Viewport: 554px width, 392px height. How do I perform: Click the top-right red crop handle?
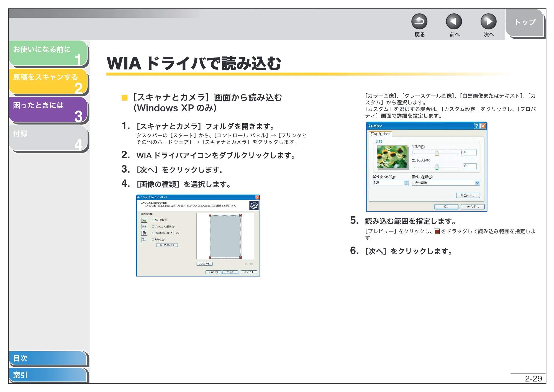[x=241, y=215]
